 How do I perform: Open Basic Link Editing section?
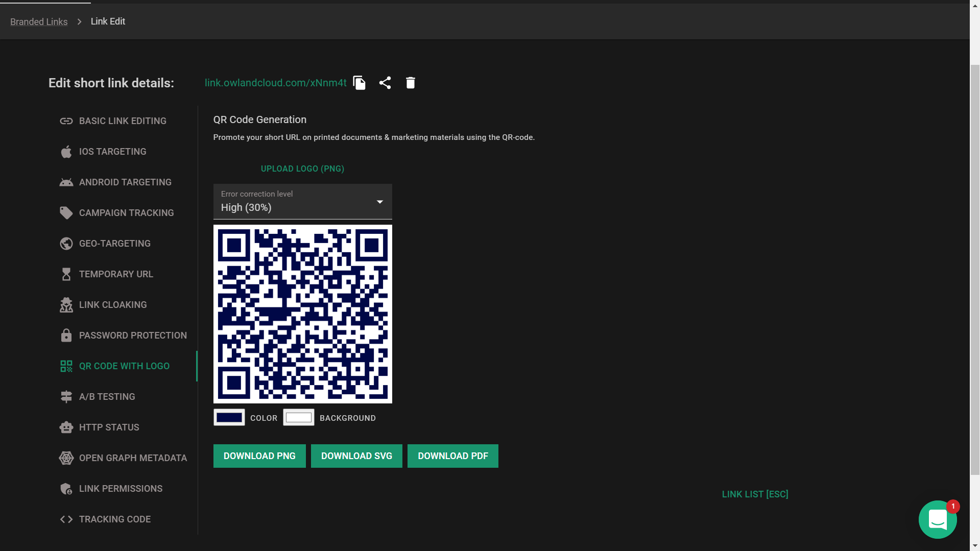click(x=123, y=121)
